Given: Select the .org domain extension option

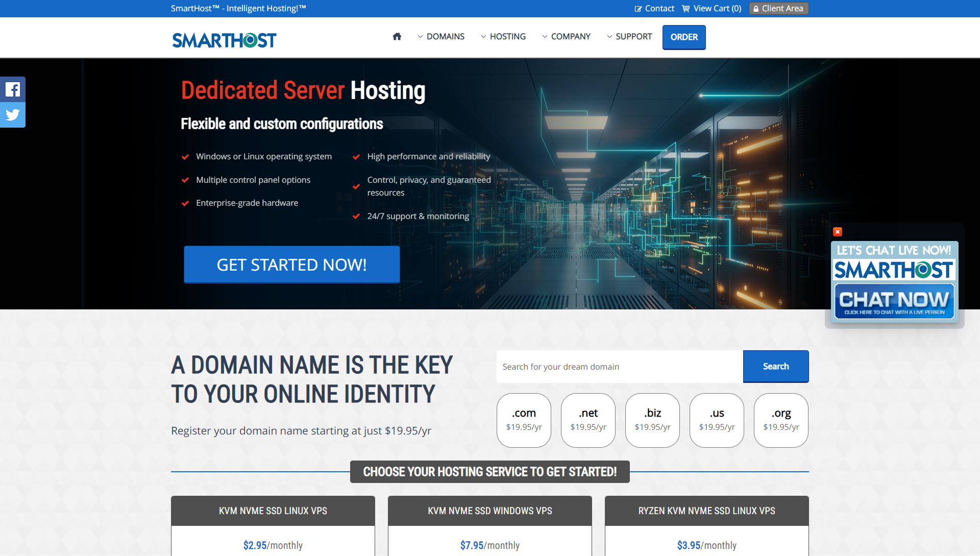Looking at the screenshot, I should pyautogui.click(x=781, y=420).
